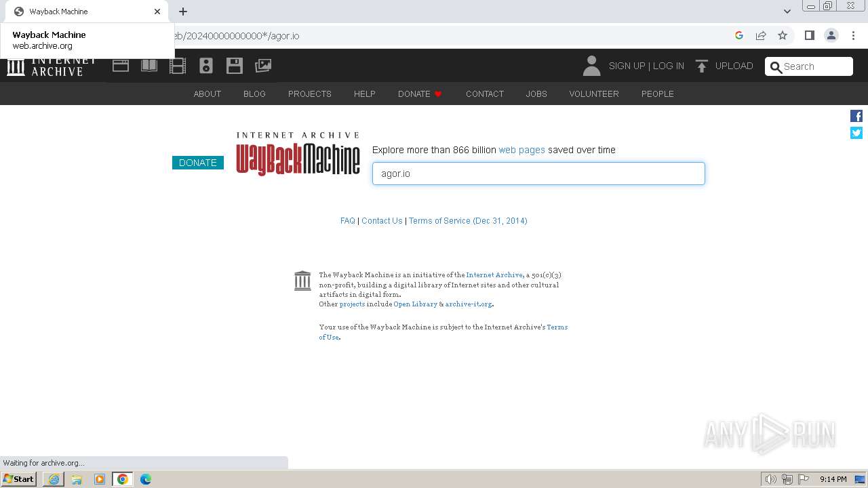Open the Software floppy disk icon
This screenshot has height=488, width=868.
pyautogui.click(x=235, y=66)
